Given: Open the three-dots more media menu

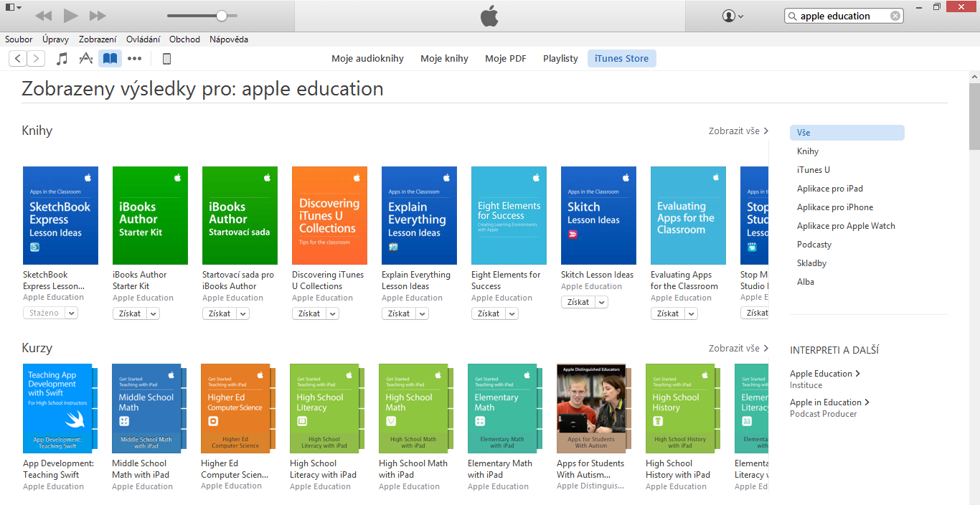Looking at the screenshot, I should coord(135,59).
